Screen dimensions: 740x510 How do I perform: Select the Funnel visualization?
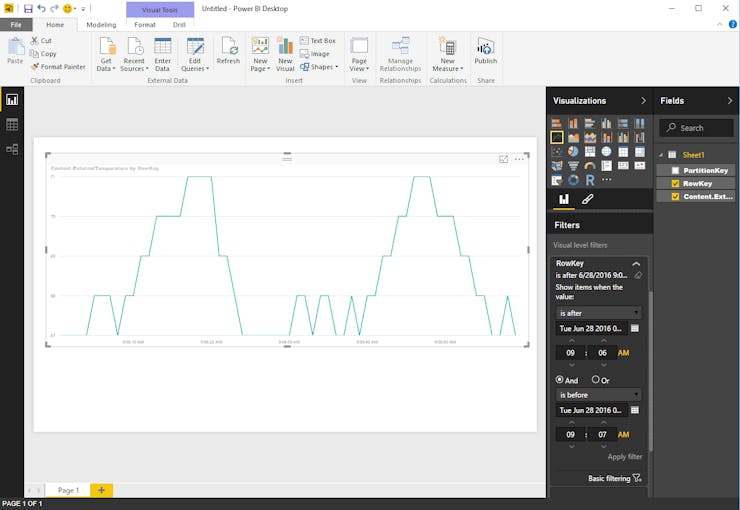[x=573, y=166]
